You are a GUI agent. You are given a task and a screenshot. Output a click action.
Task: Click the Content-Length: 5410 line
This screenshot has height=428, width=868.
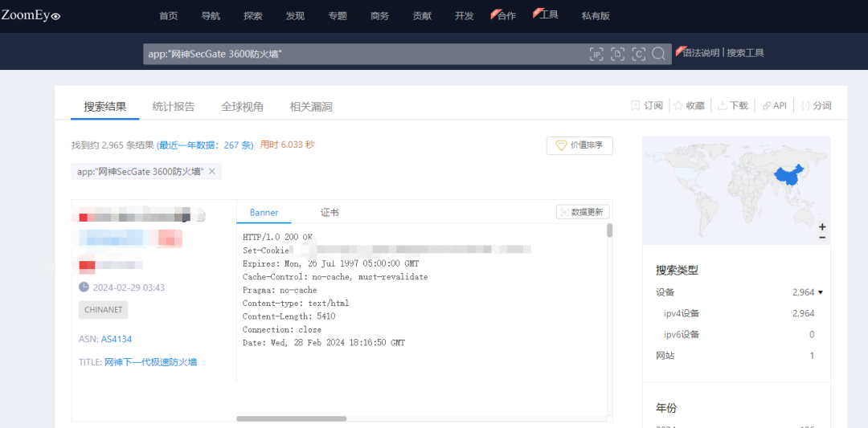(289, 316)
